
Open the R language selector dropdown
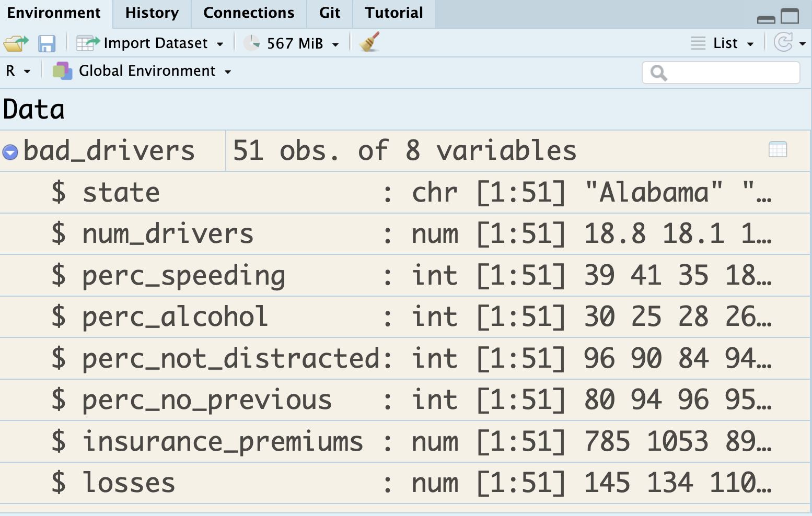click(x=18, y=71)
